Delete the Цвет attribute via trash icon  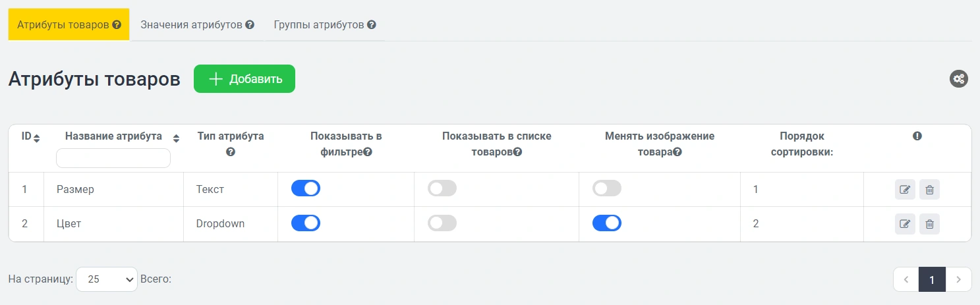click(x=929, y=224)
